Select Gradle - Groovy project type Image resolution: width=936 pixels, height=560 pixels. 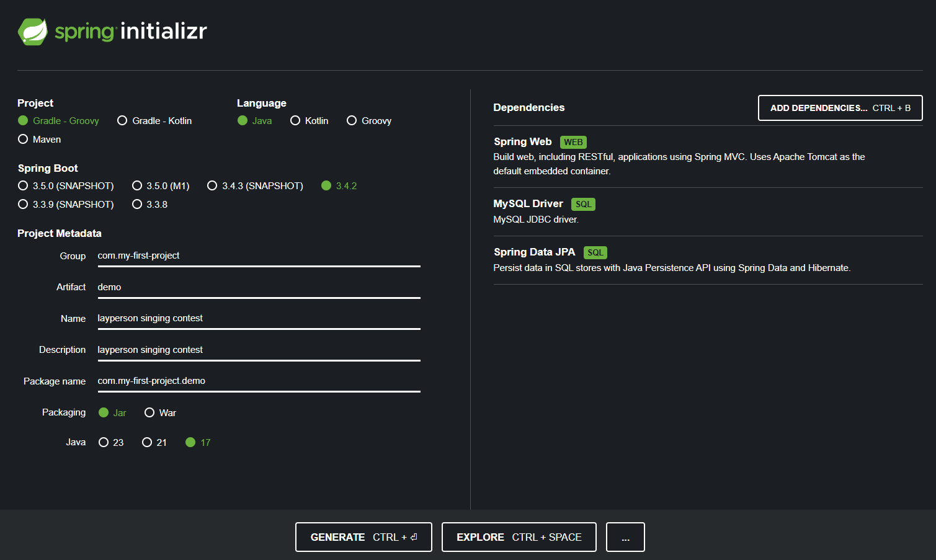tap(58, 121)
